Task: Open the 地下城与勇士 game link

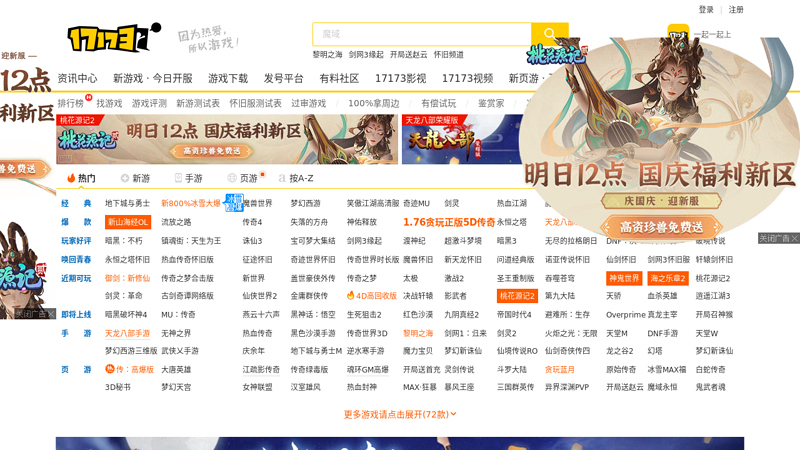Action: (127, 203)
